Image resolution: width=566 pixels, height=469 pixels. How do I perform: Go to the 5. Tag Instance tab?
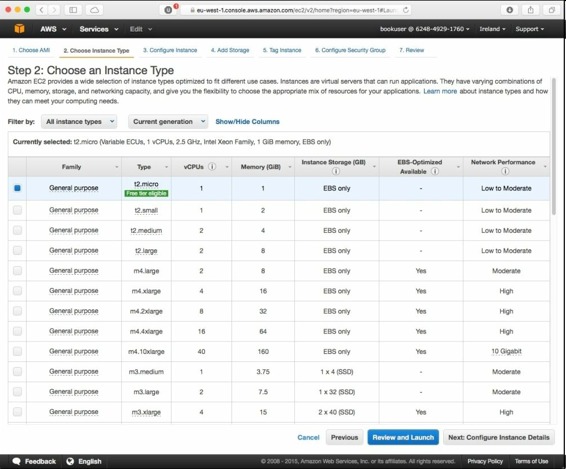pos(282,50)
